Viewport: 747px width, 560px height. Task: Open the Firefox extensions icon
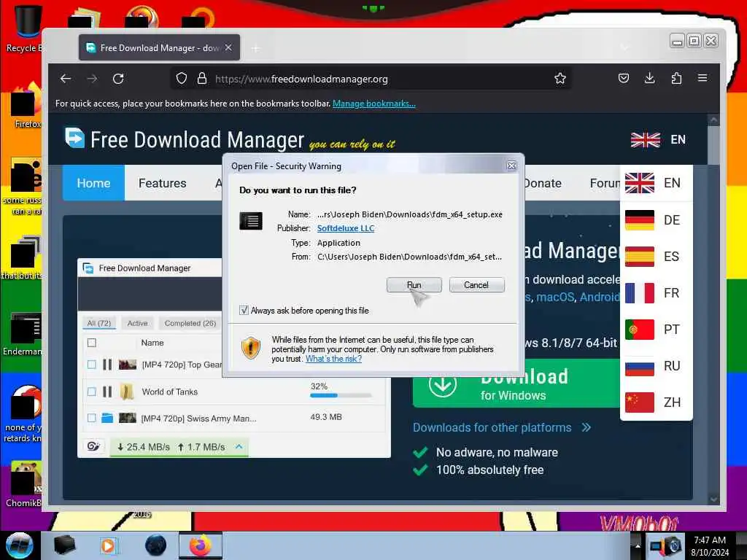pyautogui.click(x=676, y=78)
